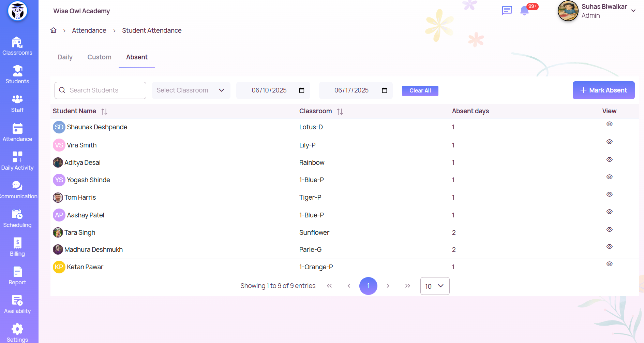
Task: Open the rows-per-page dropdown showing 10
Action: [x=435, y=286]
